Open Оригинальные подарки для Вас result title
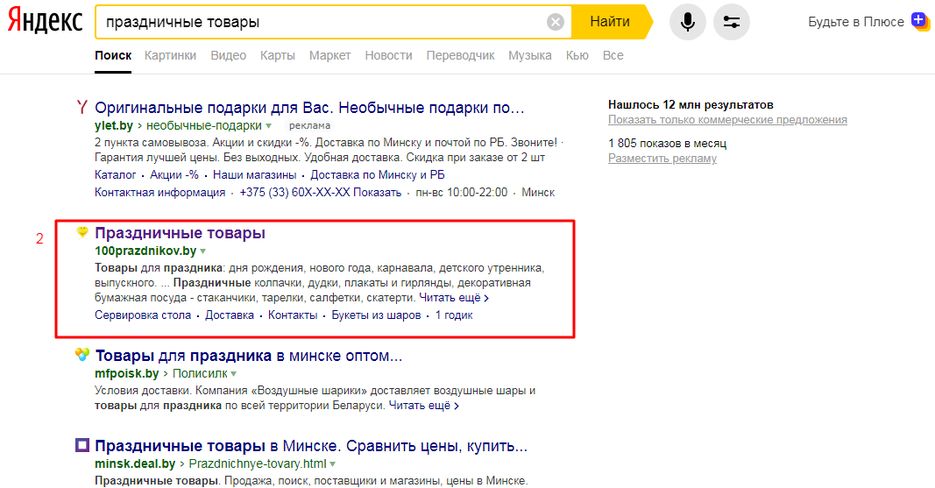Image resolution: width=935 pixels, height=488 pixels. pos(309,108)
